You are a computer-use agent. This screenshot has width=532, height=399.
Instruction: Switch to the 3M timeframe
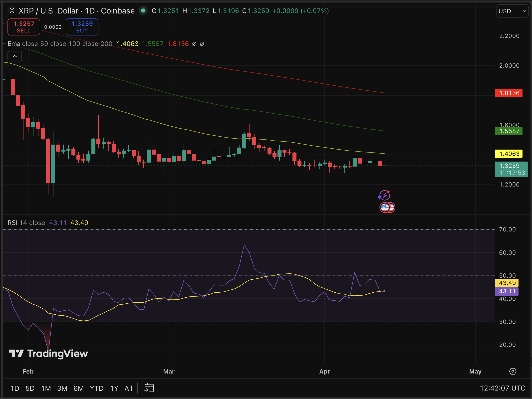pyautogui.click(x=62, y=388)
